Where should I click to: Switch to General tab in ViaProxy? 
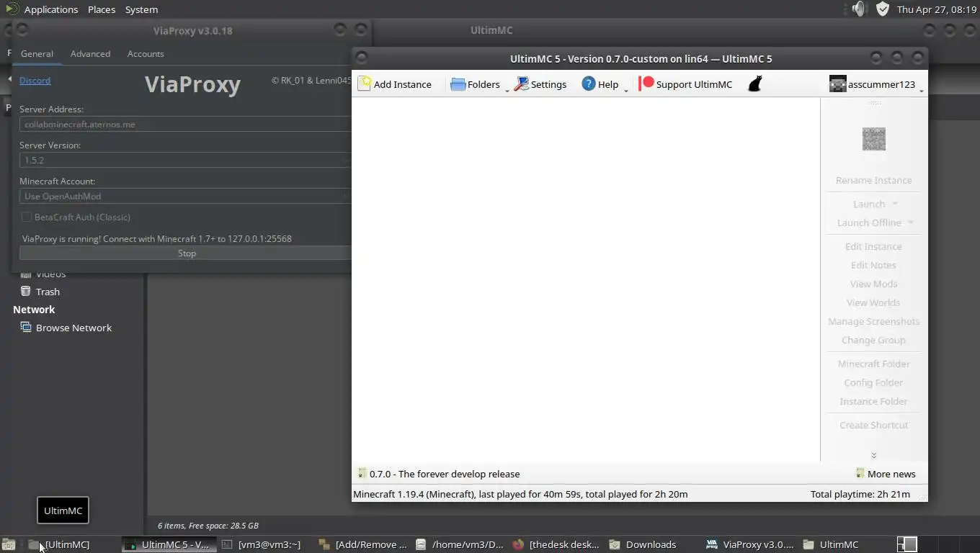(37, 54)
